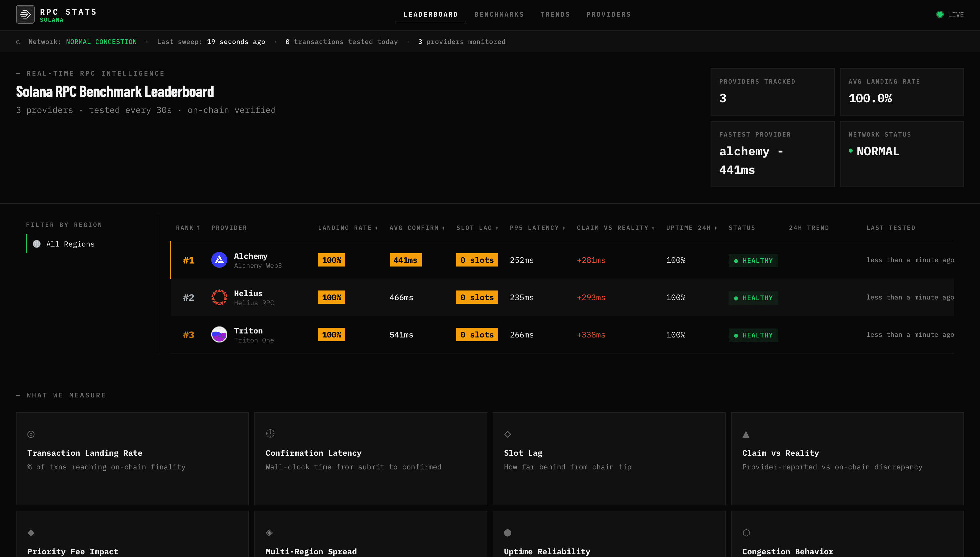Click the #2 rank cell
The height and width of the screenshot is (557, 980).
tap(188, 297)
